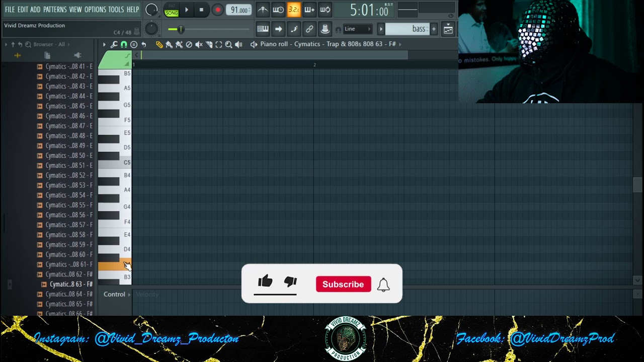Click the tempo 91.000 field
This screenshot has width=644, height=362.
239,10
